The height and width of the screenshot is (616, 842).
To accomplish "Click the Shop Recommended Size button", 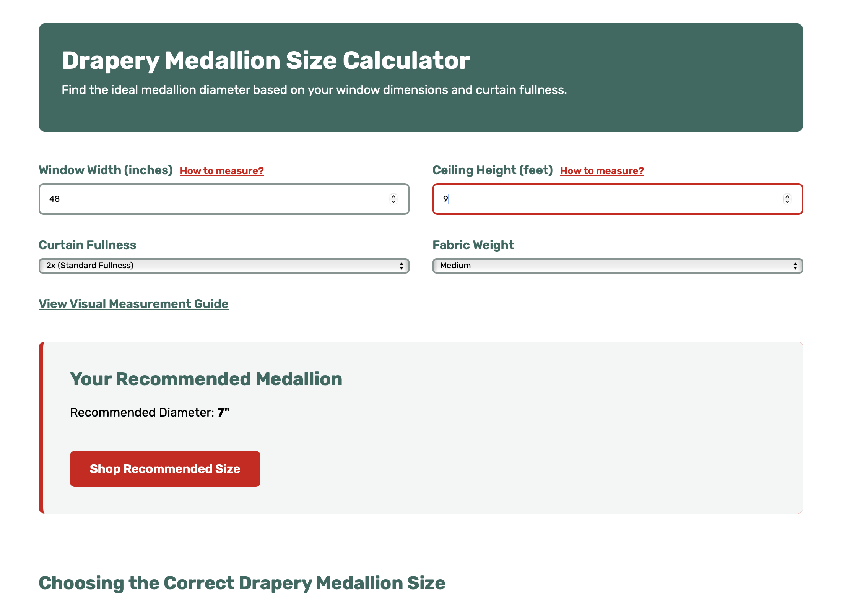I will pos(165,468).
